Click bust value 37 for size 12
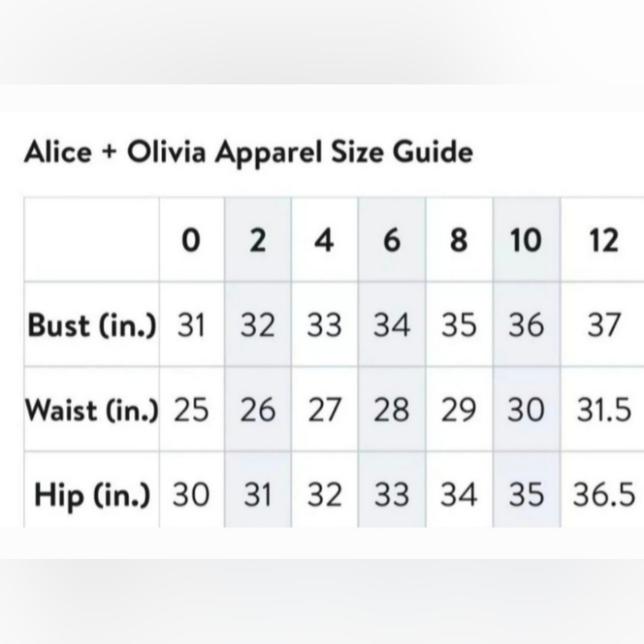Viewport: 644px width, 644px height. click(x=603, y=325)
